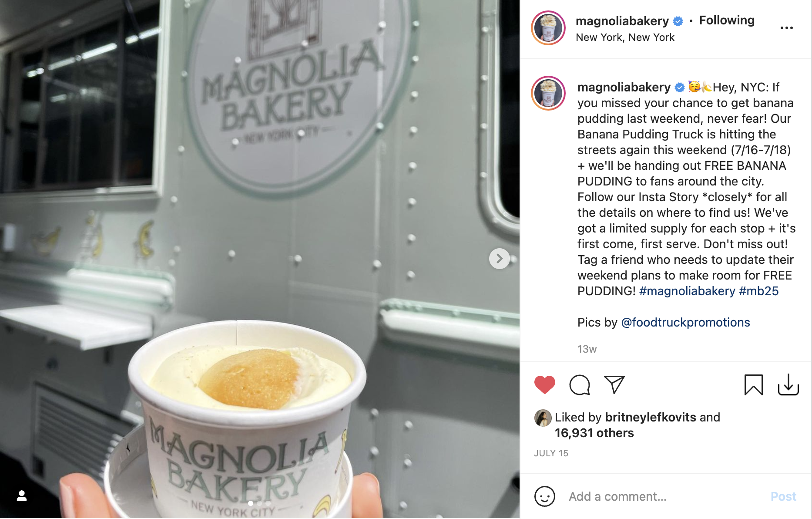Share post via paper plane icon
Image resolution: width=812 pixels, height=519 pixels.
pyautogui.click(x=614, y=384)
